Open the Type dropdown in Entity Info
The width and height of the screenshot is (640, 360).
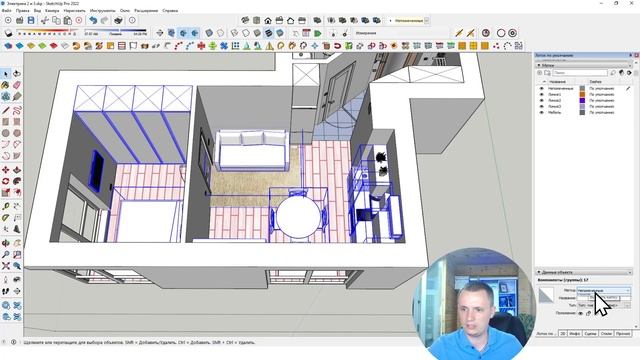tap(604, 305)
